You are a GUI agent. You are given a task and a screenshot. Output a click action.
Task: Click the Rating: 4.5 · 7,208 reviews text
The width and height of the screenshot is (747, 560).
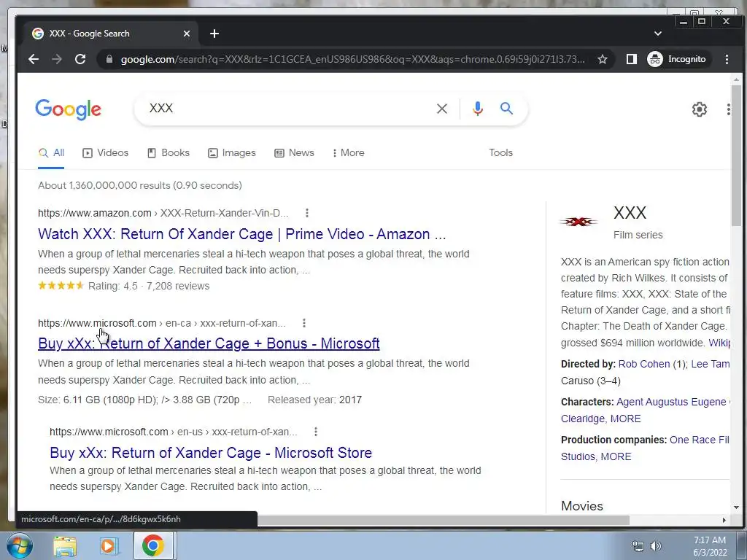[x=149, y=286]
